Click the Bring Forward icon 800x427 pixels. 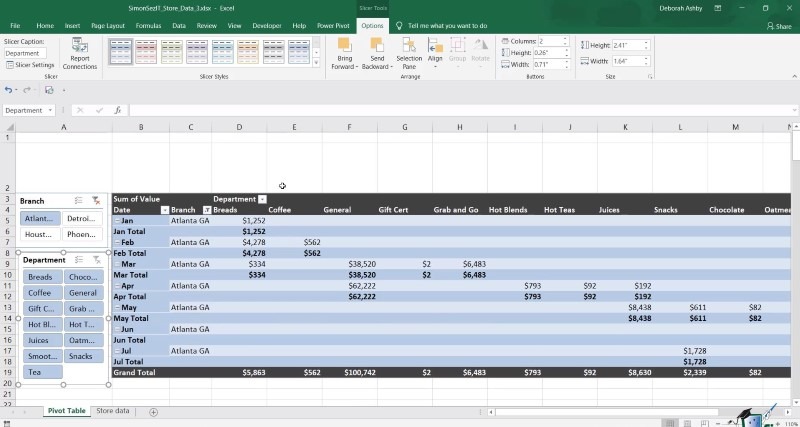click(343, 46)
